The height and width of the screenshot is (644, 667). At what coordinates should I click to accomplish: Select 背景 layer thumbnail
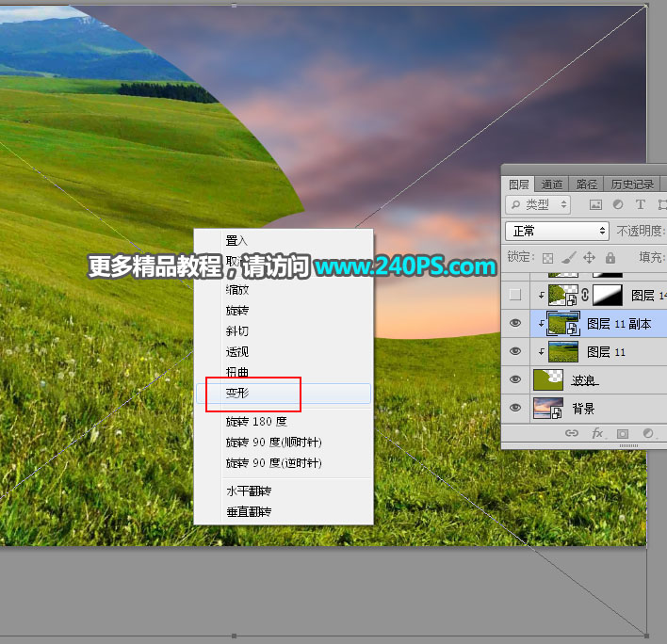(548, 408)
